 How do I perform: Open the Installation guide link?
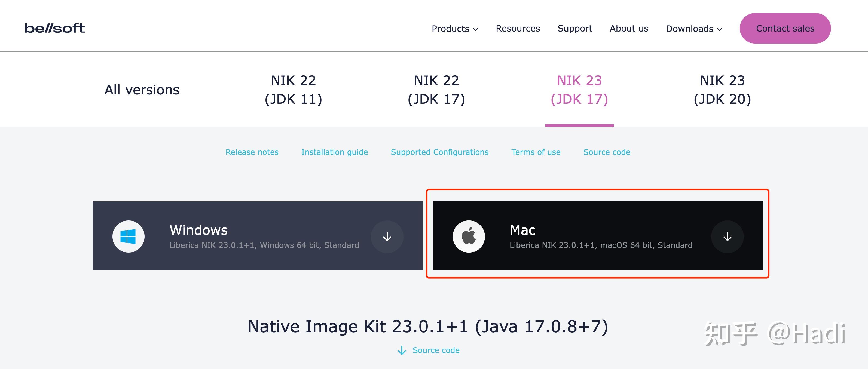(x=334, y=152)
